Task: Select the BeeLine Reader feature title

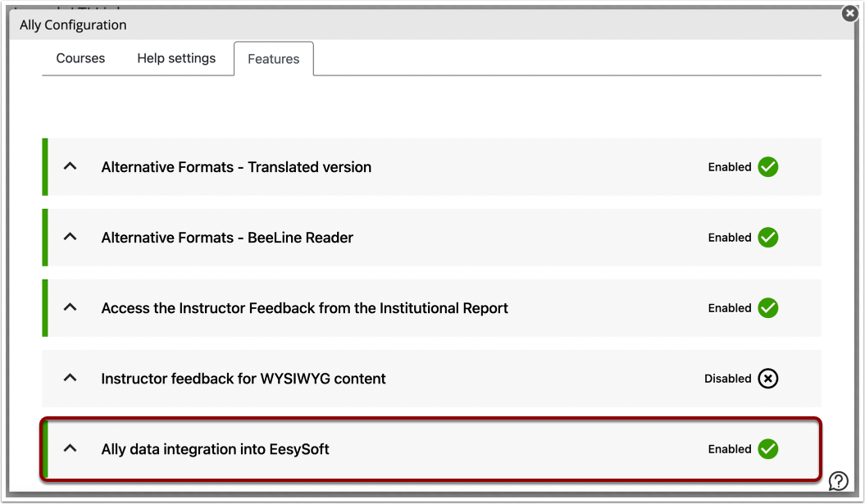Action: click(227, 238)
